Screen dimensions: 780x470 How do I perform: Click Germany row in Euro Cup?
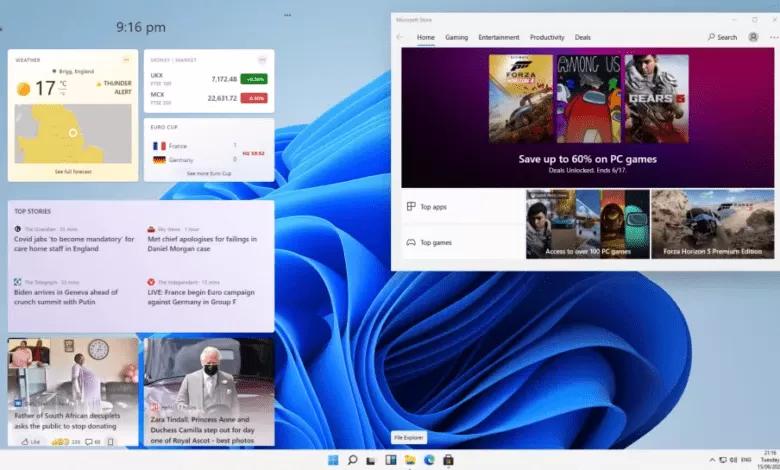(195, 160)
